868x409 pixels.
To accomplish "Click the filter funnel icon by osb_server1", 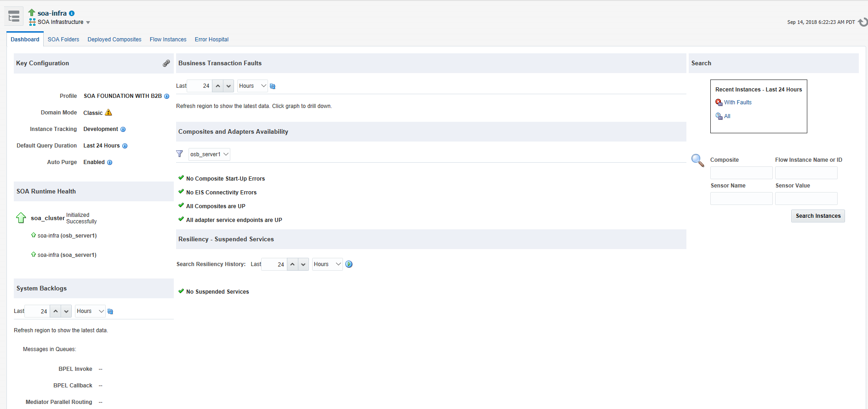I will (180, 154).
